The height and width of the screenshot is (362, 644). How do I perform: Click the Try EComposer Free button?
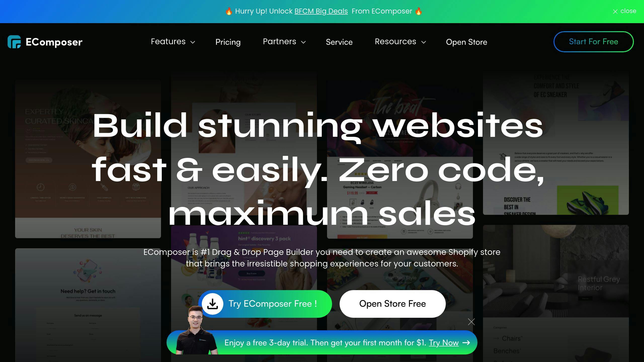265,304
